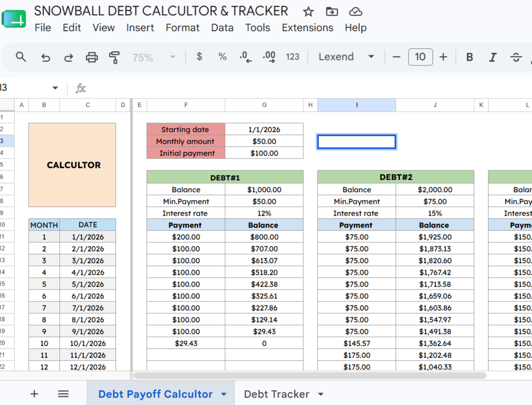This screenshot has width=532, height=405.
Task: Click the font size 10 field
Action: point(420,57)
